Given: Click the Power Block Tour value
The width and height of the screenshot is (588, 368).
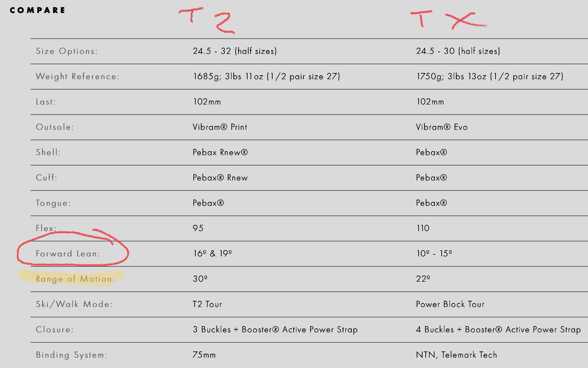Looking at the screenshot, I should pos(450,304).
